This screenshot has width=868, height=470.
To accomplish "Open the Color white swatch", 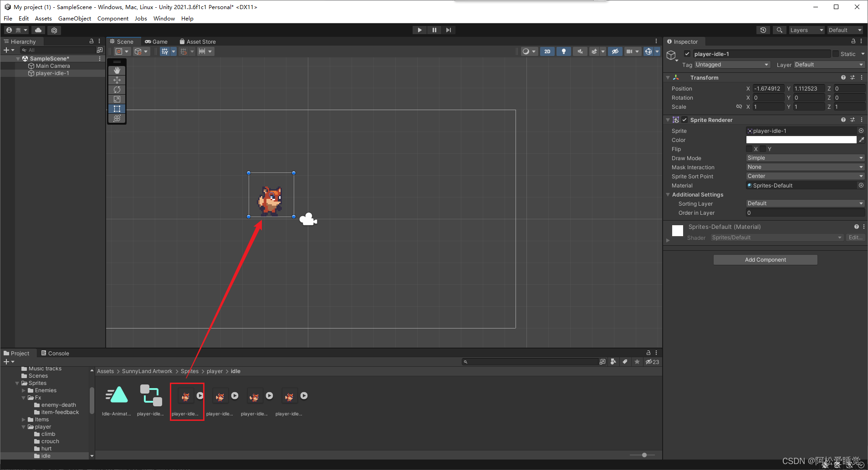I will pos(801,140).
